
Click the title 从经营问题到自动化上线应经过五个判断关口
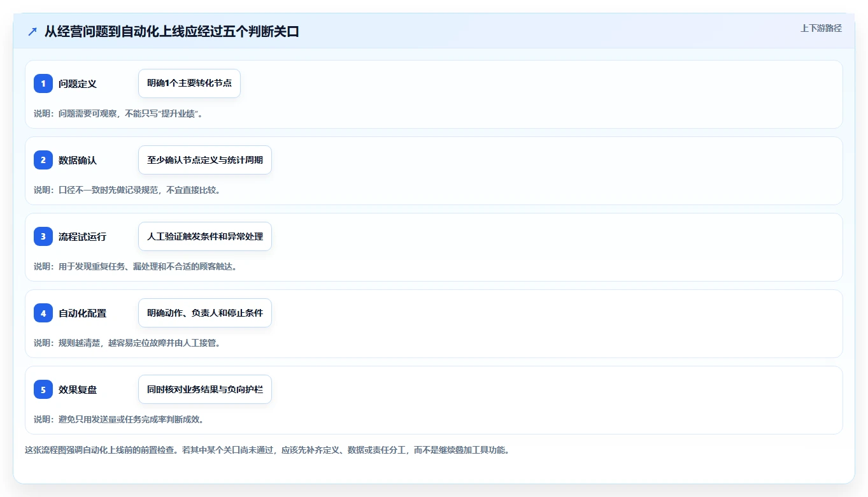click(x=172, y=32)
